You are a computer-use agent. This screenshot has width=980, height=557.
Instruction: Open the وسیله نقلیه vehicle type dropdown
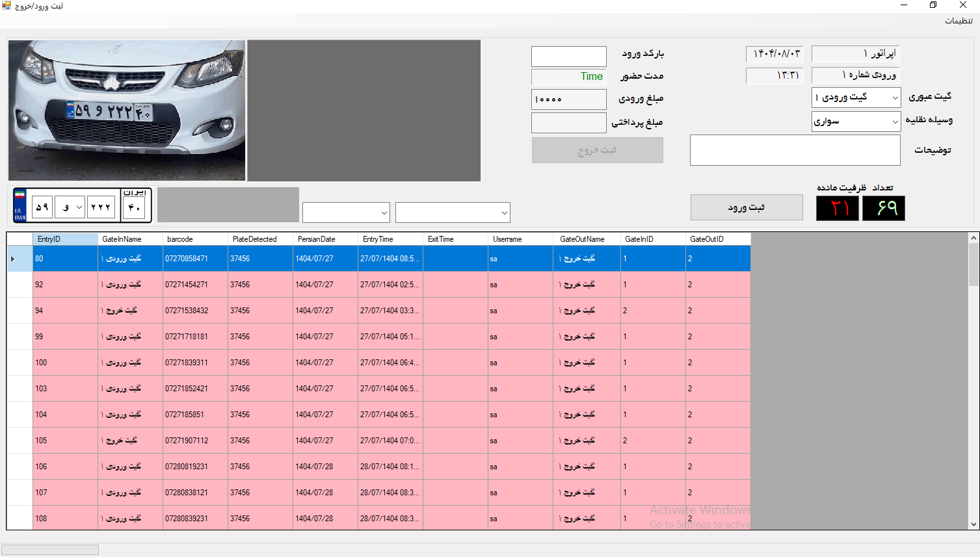tap(895, 122)
